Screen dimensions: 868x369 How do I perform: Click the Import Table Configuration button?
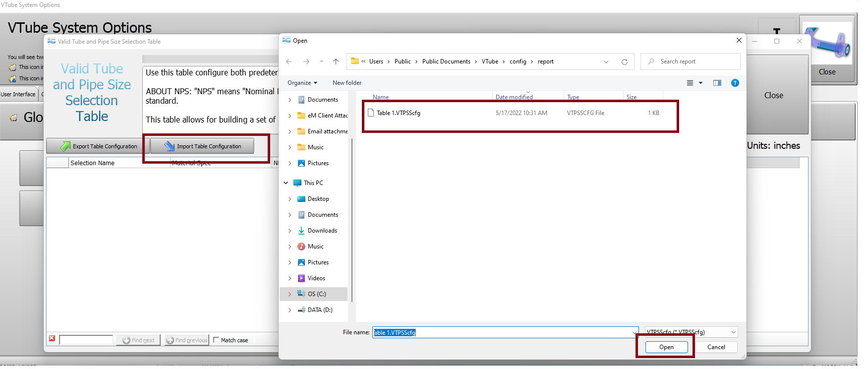(202, 146)
